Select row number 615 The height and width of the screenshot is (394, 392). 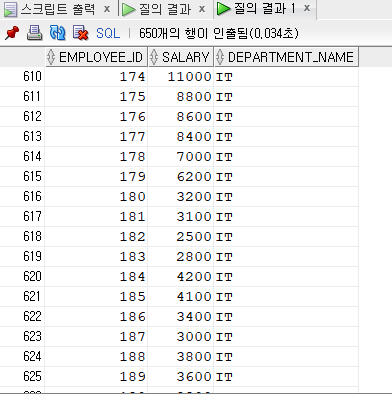click(22, 177)
